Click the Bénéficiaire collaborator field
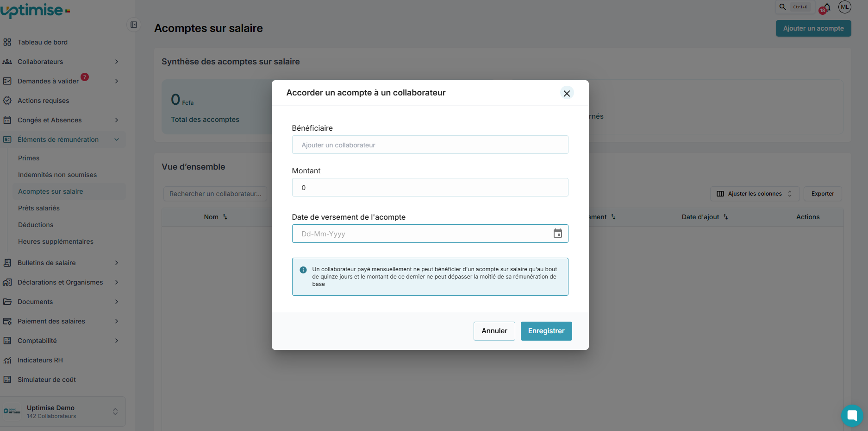 tap(430, 145)
